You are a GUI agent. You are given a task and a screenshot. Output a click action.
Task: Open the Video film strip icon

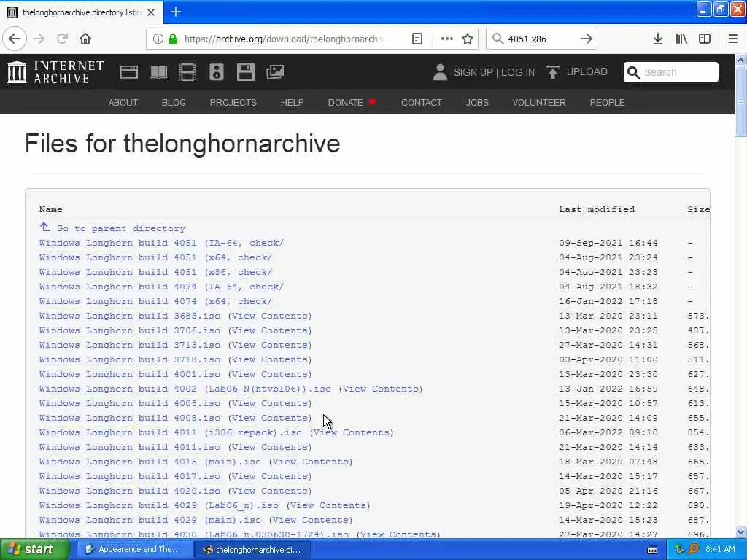pyautogui.click(x=187, y=72)
